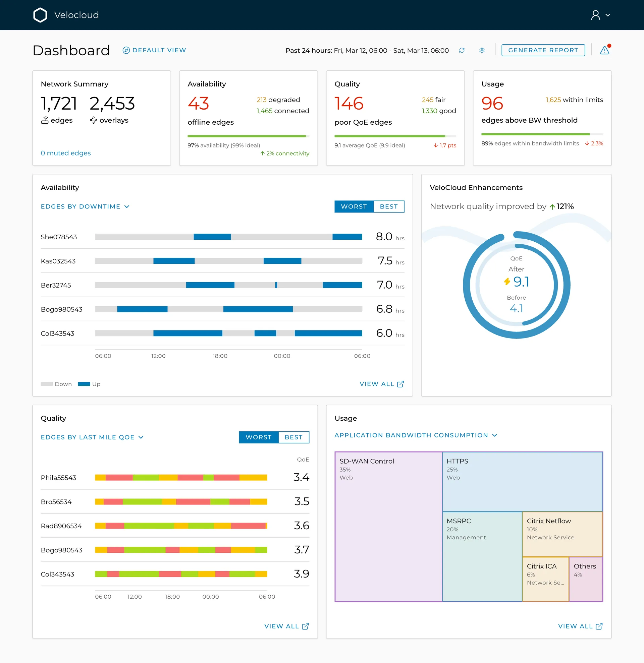Select the HTTPS treemap tile
This screenshot has width=644, height=663.
[x=522, y=482]
